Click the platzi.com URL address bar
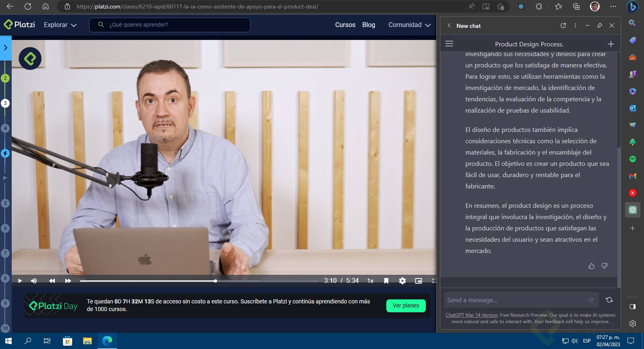 [x=197, y=6]
